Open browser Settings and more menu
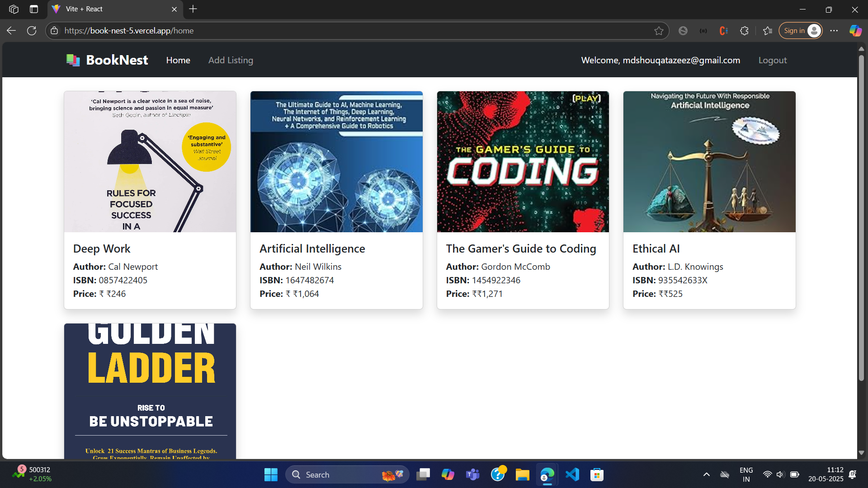Viewport: 868px width, 488px height. 834,31
